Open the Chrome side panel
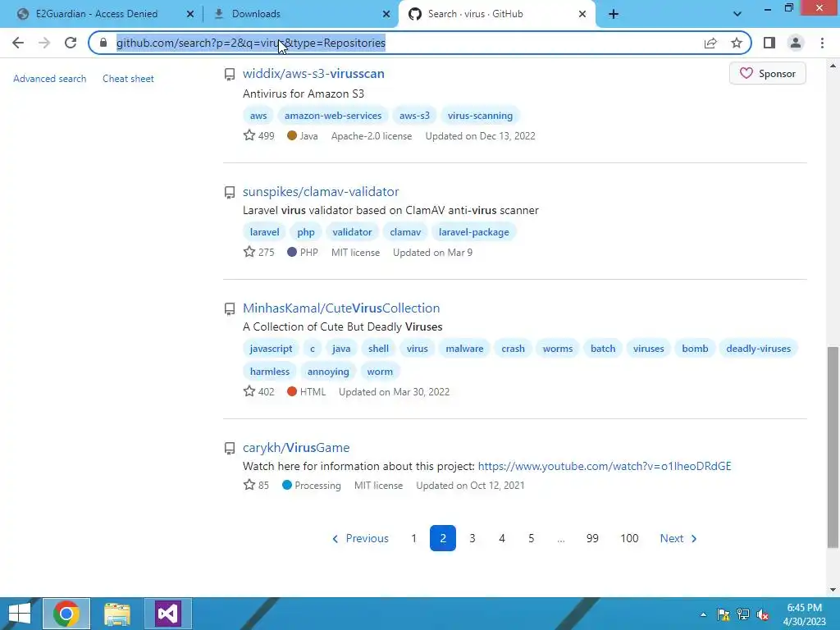This screenshot has width=840, height=630. pyautogui.click(x=769, y=43)
